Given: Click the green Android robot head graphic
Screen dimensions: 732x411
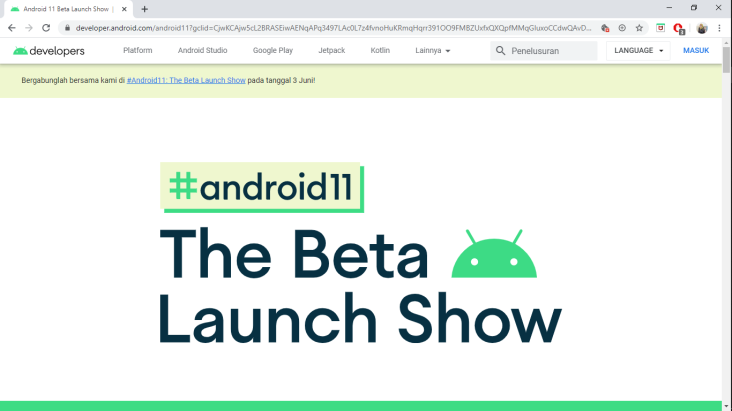Looking at the screenshot, I should (494, 254).
